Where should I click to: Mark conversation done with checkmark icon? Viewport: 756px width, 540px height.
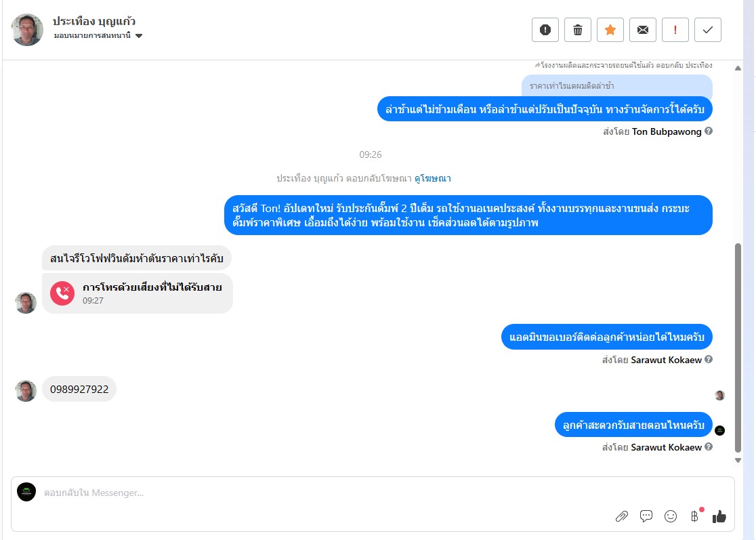pos(708,30)
